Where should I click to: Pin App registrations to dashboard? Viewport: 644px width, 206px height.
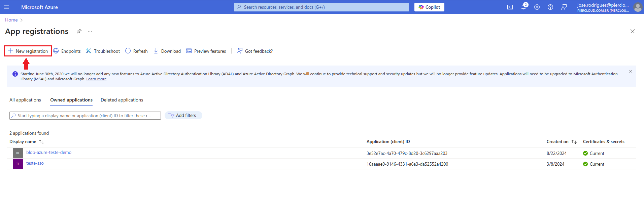point(79,31)
